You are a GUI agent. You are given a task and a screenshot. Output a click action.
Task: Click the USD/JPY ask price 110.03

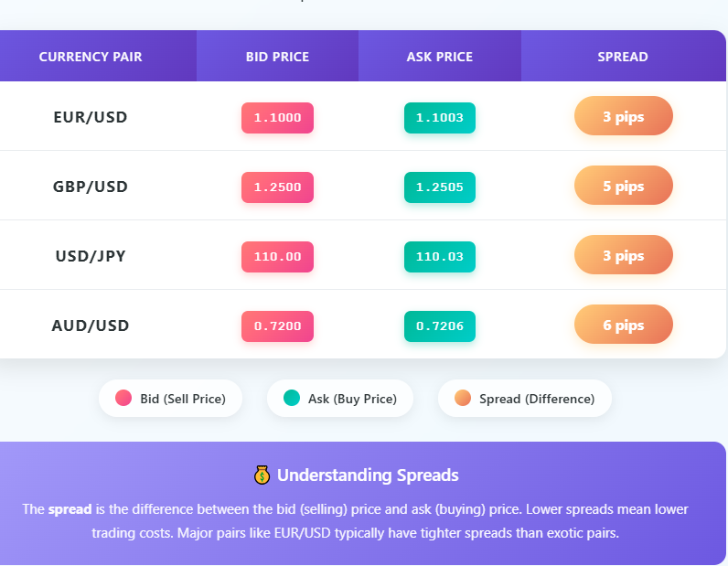(440, 257)
